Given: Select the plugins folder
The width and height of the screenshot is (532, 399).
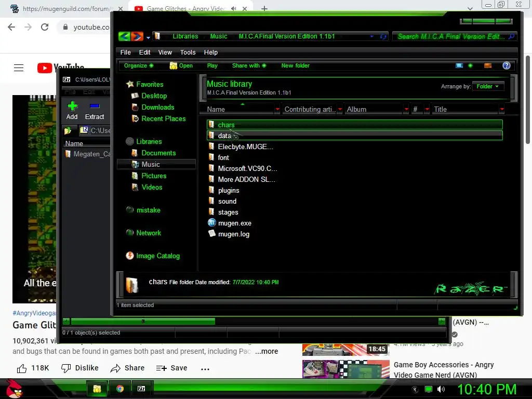Looking at the screenshot, I should [x=224, y=190].
